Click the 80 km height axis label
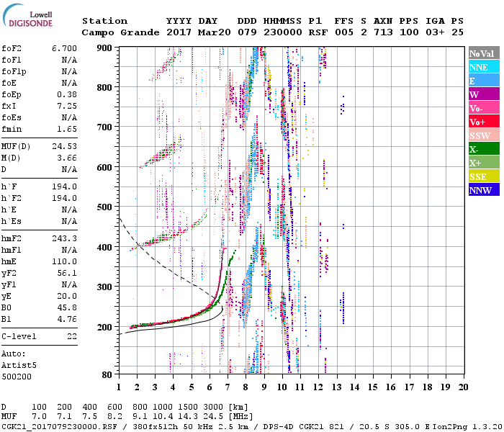This screenshot has height=432, width=504. tap(107, 374)
